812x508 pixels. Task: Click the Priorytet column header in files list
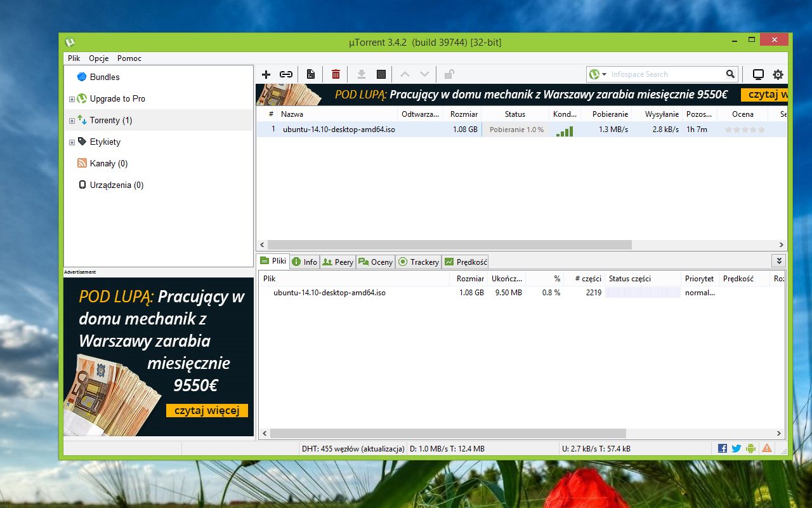[700, 279]
